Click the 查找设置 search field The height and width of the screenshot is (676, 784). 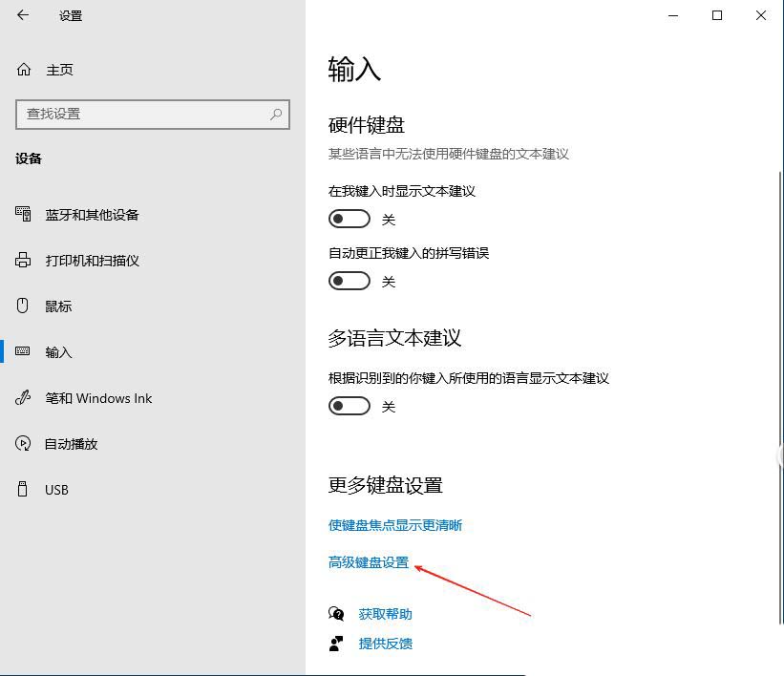coord(143,114)
